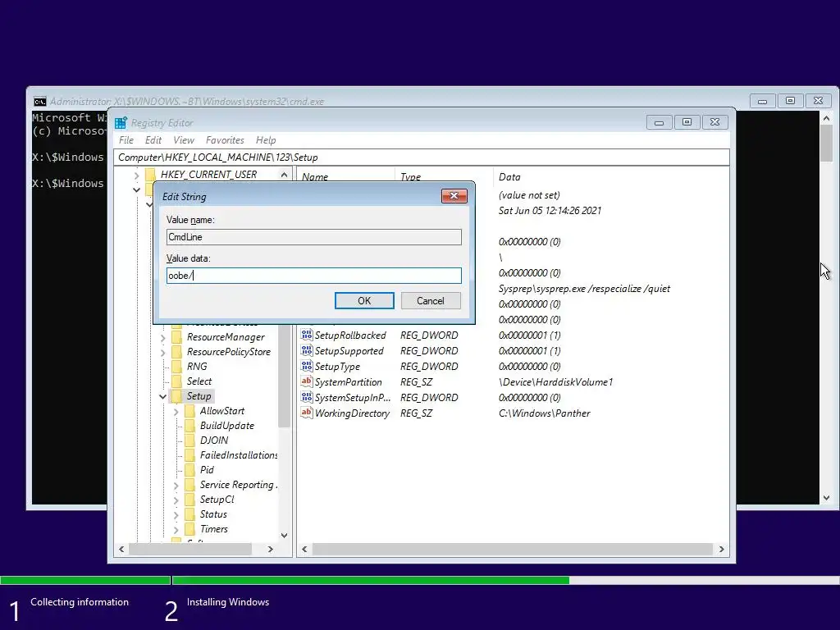
Task: Cancel the Edit String dialog
Action: click(431, 300)
